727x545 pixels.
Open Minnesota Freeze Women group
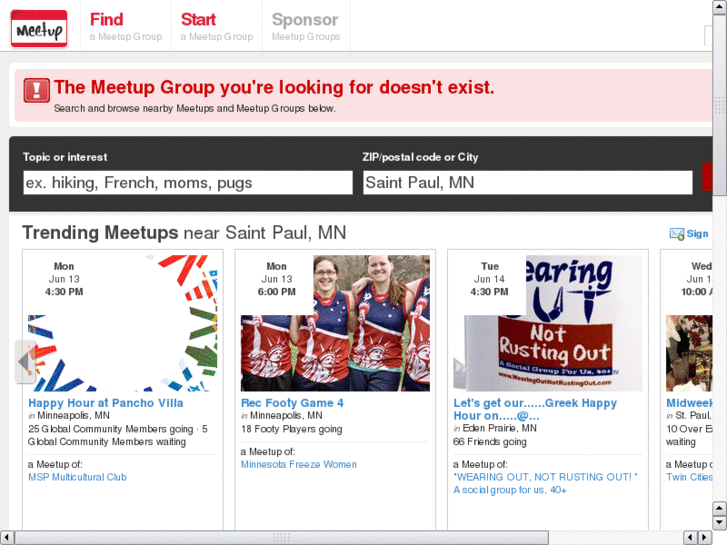299,464
